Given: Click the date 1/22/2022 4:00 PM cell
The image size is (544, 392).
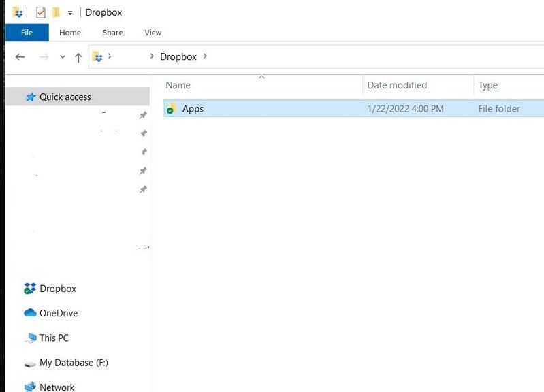Looking at the screenshot, I should (405, 109).
